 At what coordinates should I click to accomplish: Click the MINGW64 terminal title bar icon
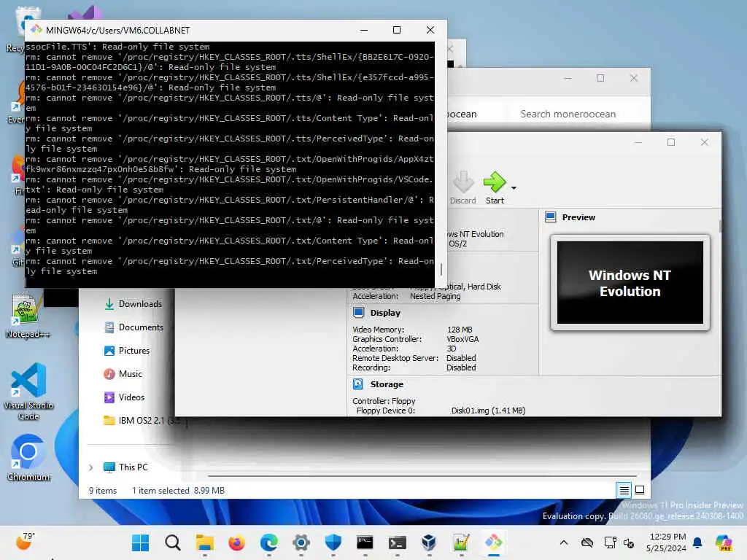coord(36,30)
